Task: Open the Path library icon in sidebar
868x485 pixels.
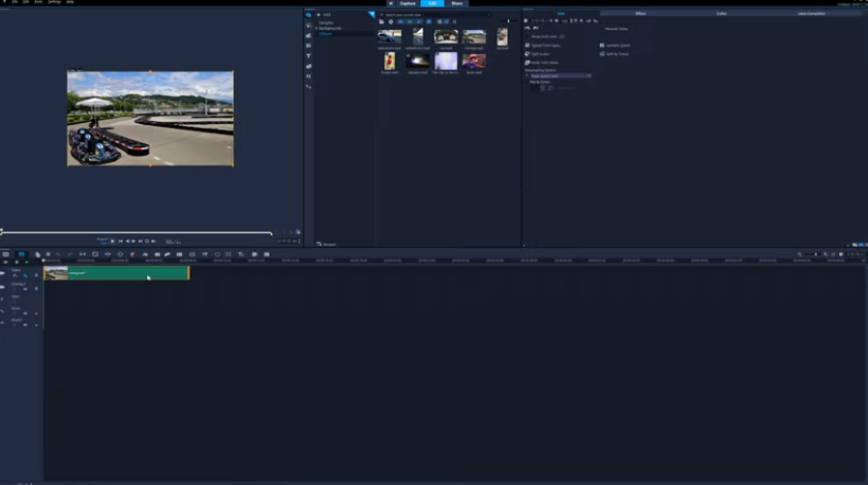Action: click(x=309, y=87)
